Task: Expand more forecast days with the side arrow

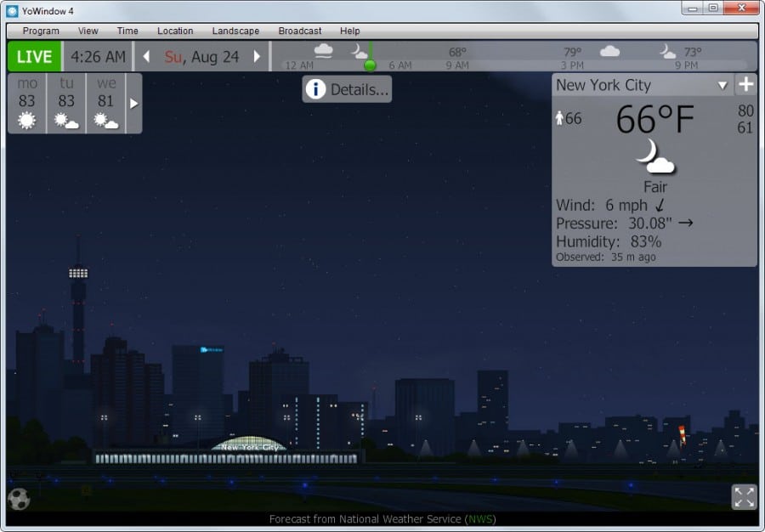Action: pos(133,104)
